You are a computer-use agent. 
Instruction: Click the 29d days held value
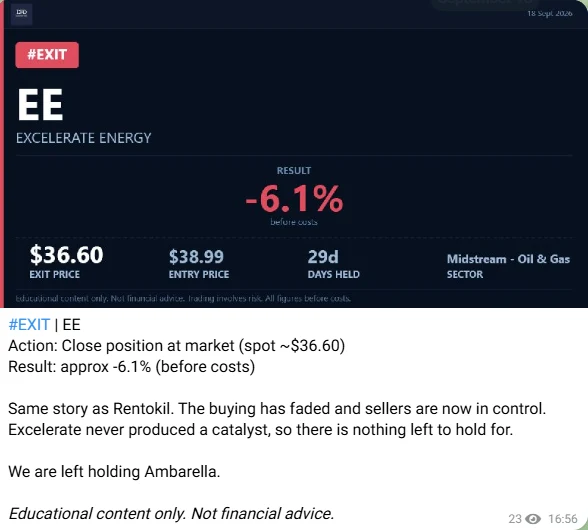(323, 257)
